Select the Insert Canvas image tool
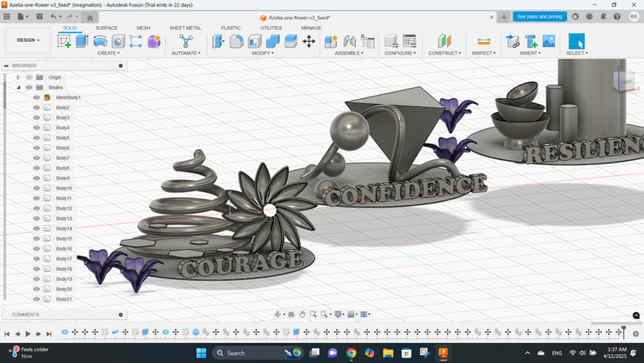644x363 pixels. 549,41
